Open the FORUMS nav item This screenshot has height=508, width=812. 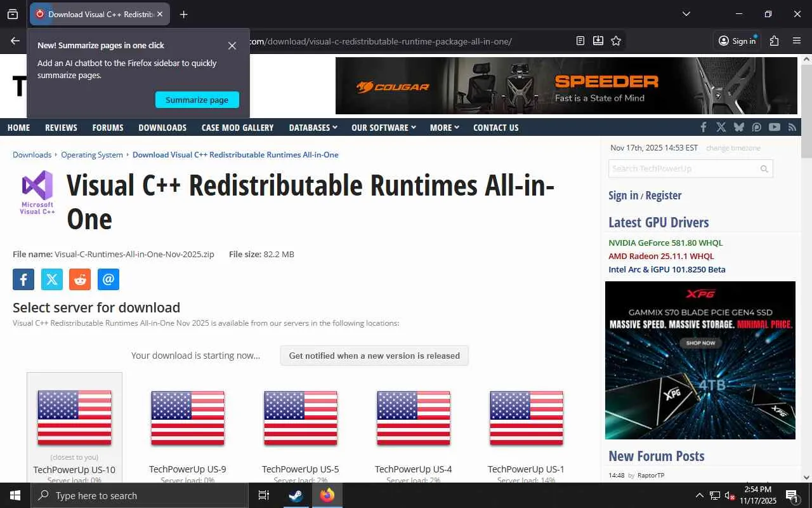(108, 128)
